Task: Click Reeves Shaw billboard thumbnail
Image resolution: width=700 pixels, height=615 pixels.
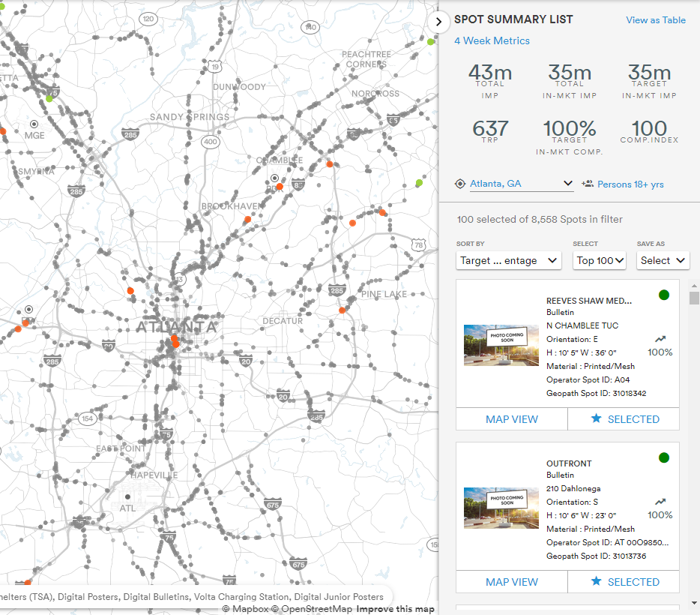Action: pos(501,345)
